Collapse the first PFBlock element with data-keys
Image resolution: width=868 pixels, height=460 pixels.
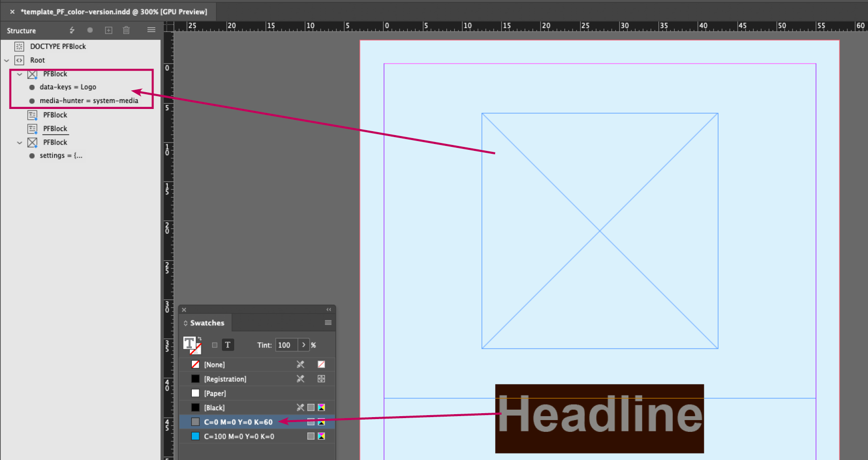[x=20, y=74]
